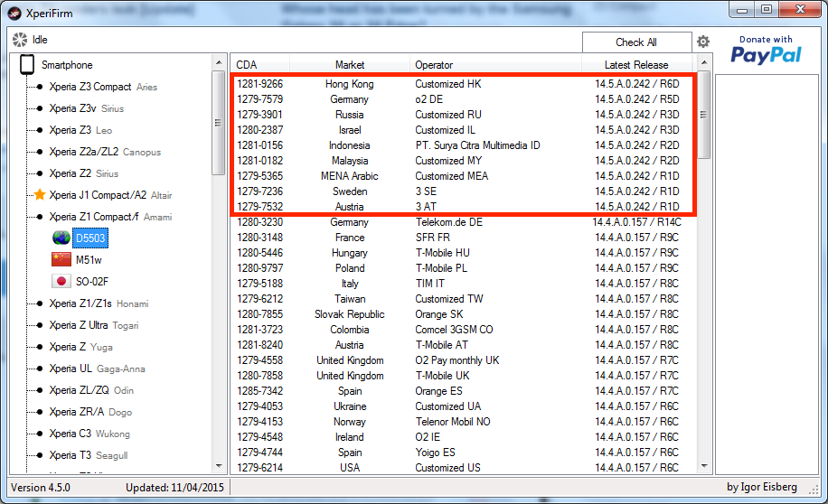Expand the Xperia C3 Wukong node
Viewport: 828px width, 504px height.
click(40, 434)
